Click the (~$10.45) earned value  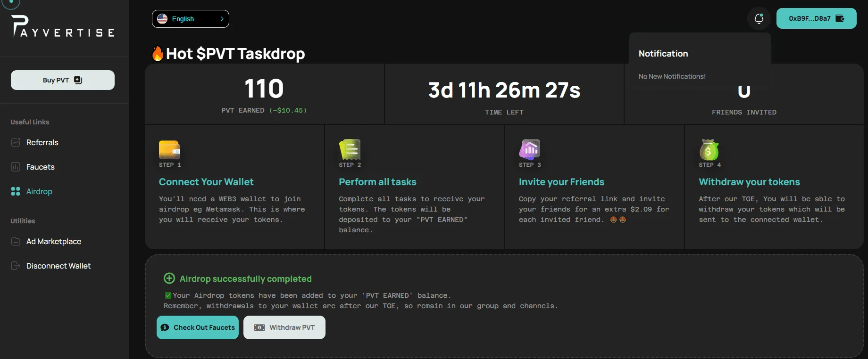[288, 110]
